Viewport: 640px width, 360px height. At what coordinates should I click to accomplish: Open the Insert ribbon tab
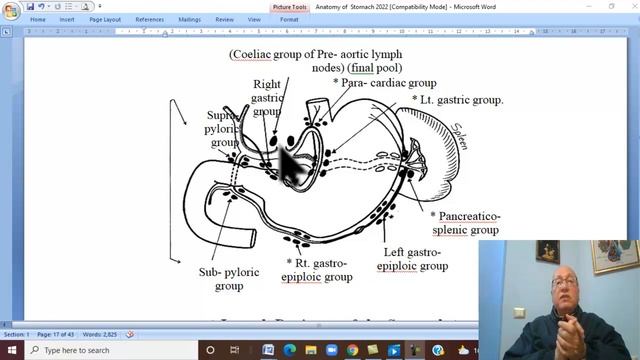(67, 20)
